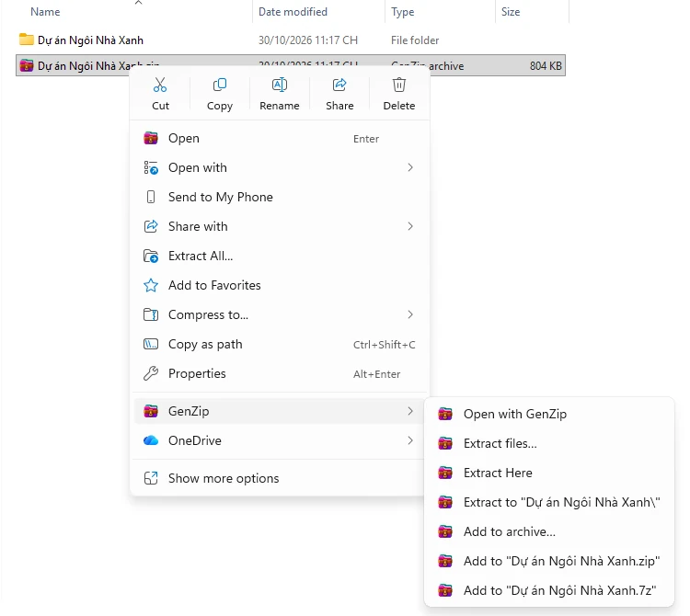
Task: Click the Delete trash icon
Action: [399, 85]
